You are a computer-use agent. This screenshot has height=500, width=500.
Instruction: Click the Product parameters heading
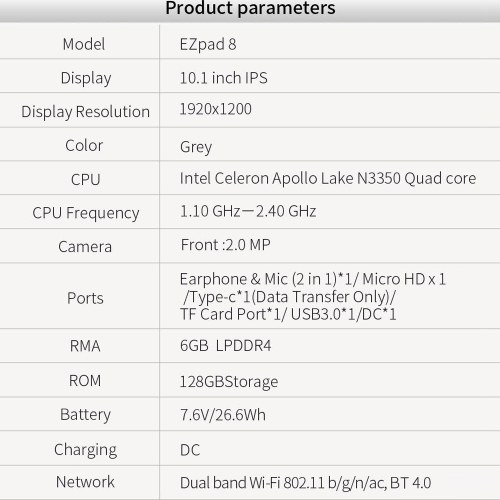point(250,8)
